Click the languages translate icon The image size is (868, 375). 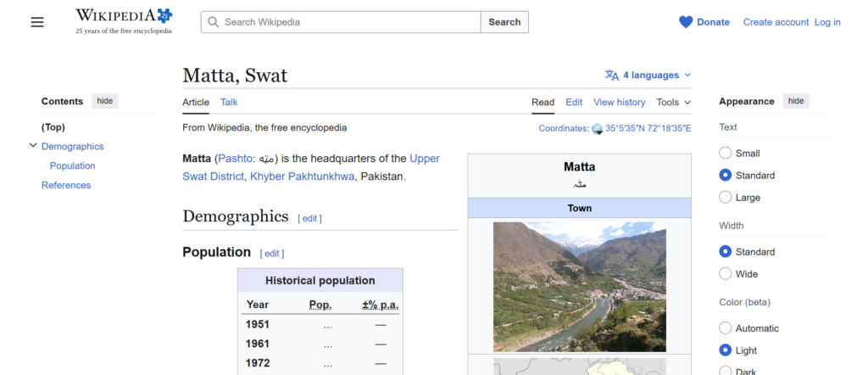pyautogui.click(x=612, y=75)
